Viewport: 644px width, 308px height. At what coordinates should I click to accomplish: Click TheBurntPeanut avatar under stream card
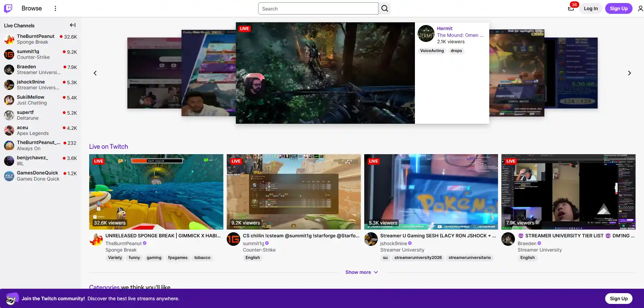point(96,239)
